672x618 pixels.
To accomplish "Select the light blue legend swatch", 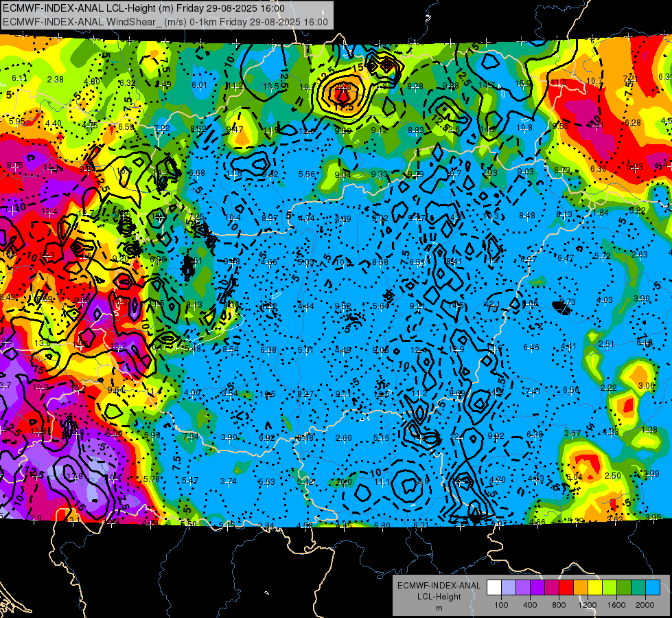I will (653, 588).
